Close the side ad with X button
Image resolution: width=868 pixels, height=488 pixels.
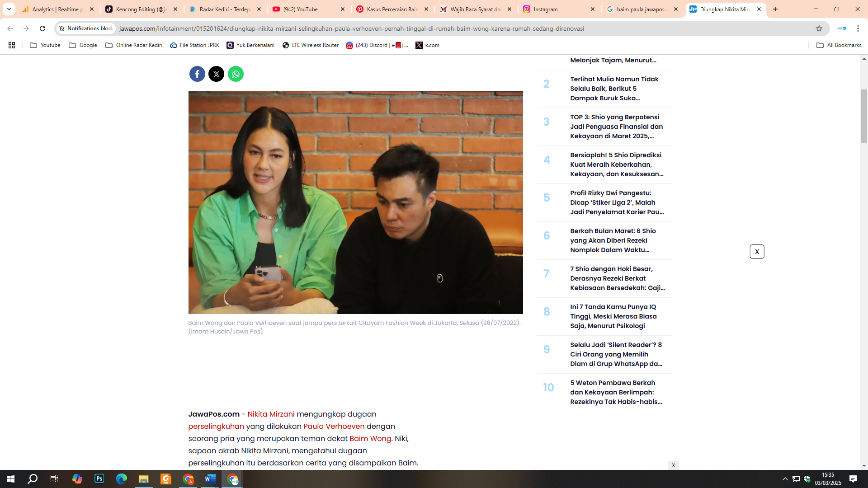(x=757, y=252)
